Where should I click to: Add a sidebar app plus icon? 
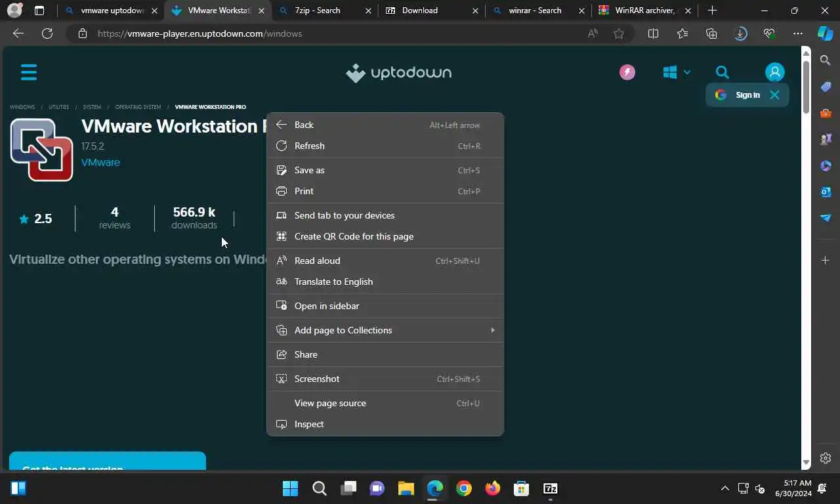pyautogui.click(x=826, y=261)
